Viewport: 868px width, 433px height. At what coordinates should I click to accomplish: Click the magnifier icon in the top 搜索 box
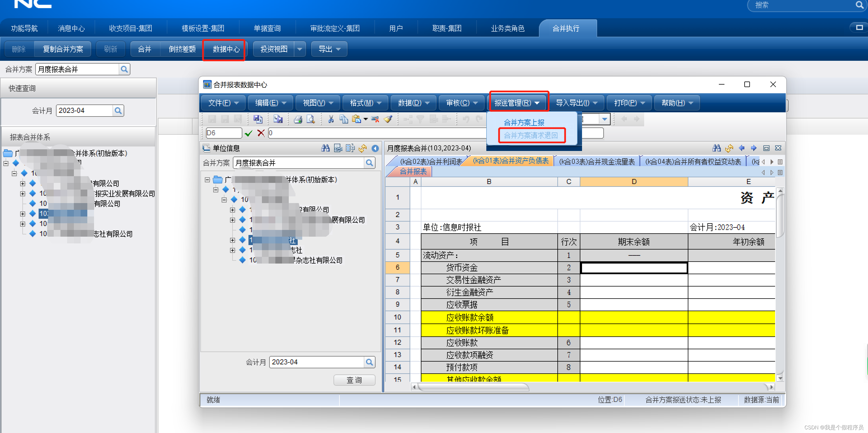point(859,5)
